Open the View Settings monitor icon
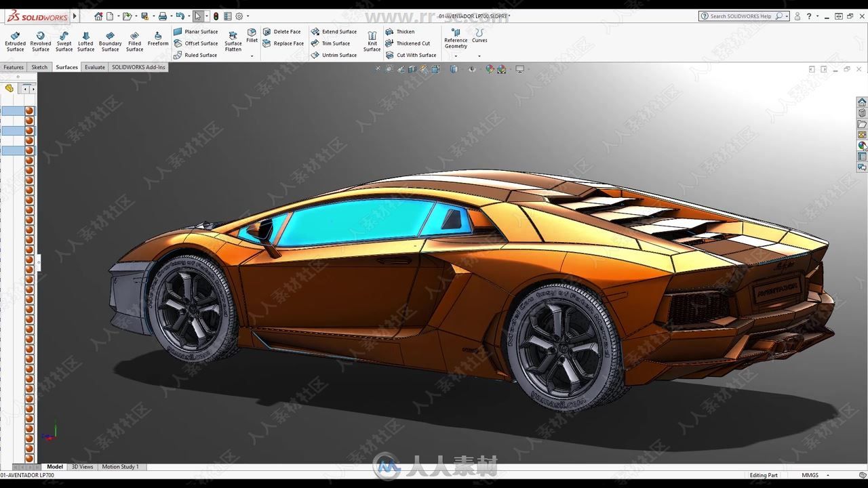 coord(520,69)
